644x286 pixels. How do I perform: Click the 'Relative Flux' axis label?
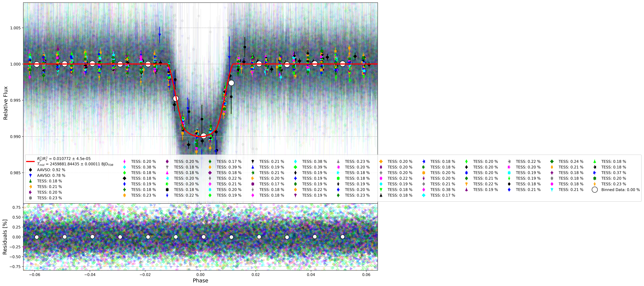pos(5,103)
